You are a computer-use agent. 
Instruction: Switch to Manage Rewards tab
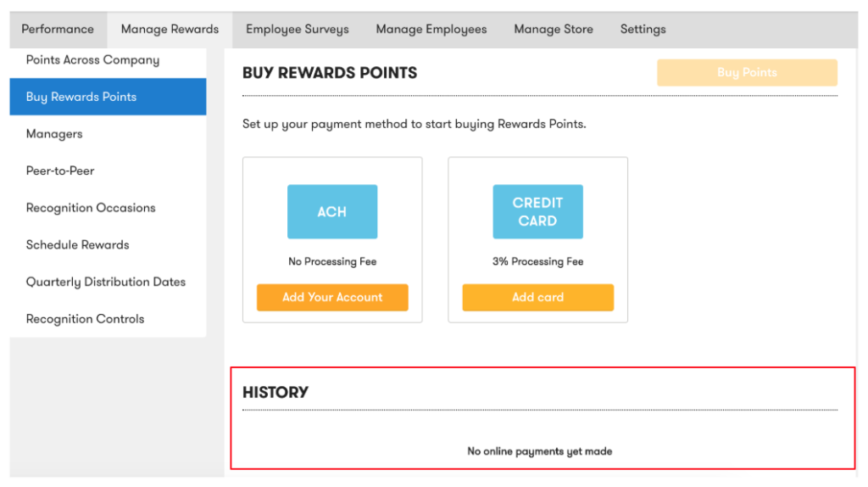[x=170, y=30]
